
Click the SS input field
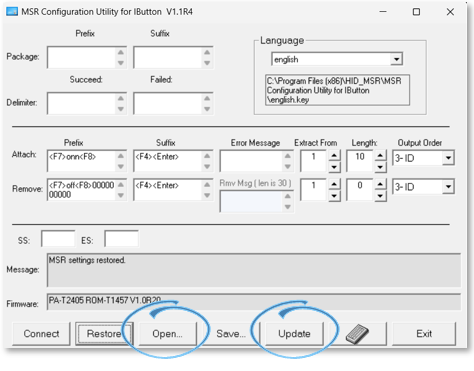click(x=58, y=239)
